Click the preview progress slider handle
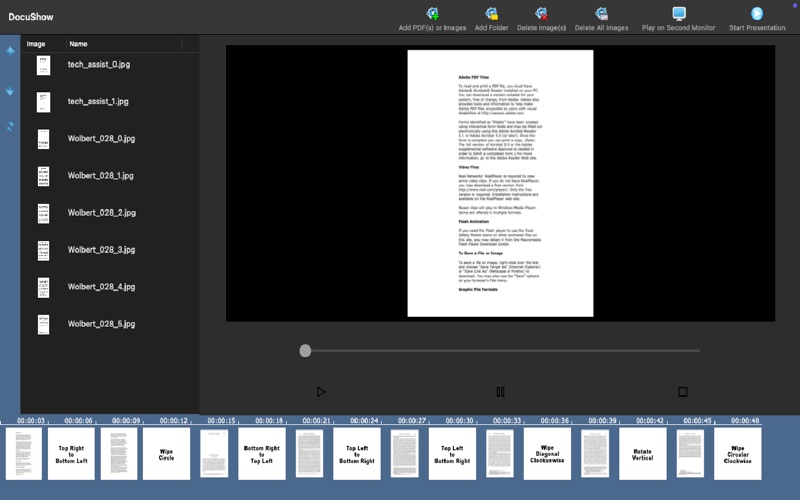This screenshot has height=500, width=800. (305, 351)
